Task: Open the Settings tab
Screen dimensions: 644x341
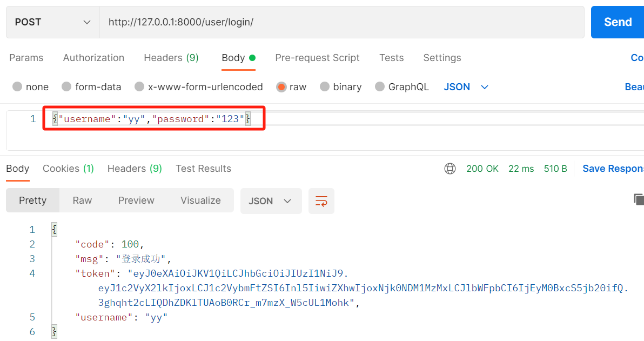Action: 442,58
